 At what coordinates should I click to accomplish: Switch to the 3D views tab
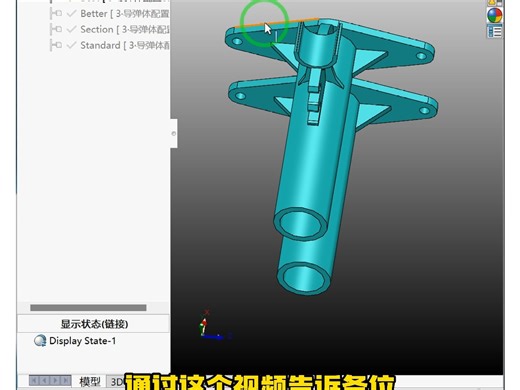coord(116,382)
